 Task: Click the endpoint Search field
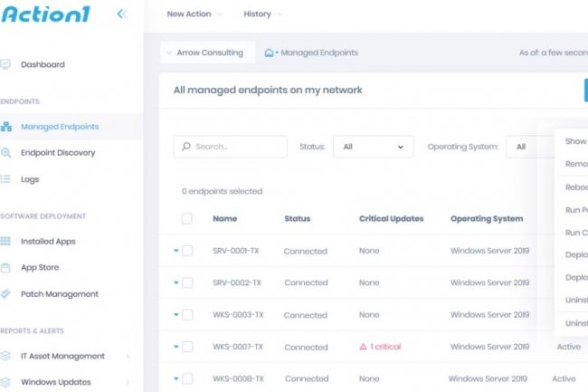[x=231, y=147]
